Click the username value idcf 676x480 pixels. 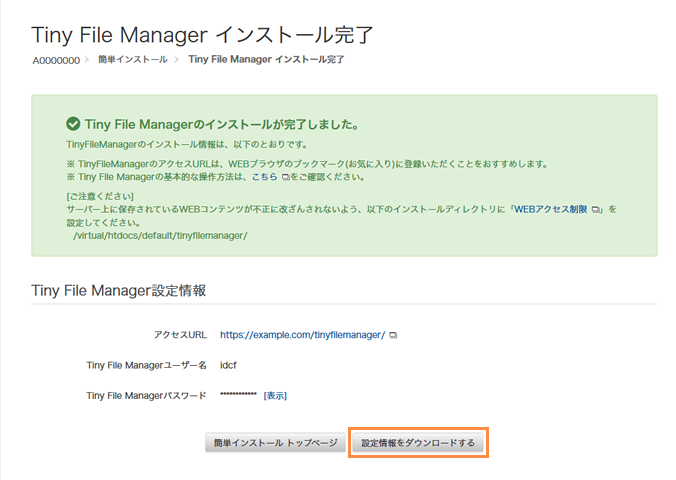(x=229, y=366)
